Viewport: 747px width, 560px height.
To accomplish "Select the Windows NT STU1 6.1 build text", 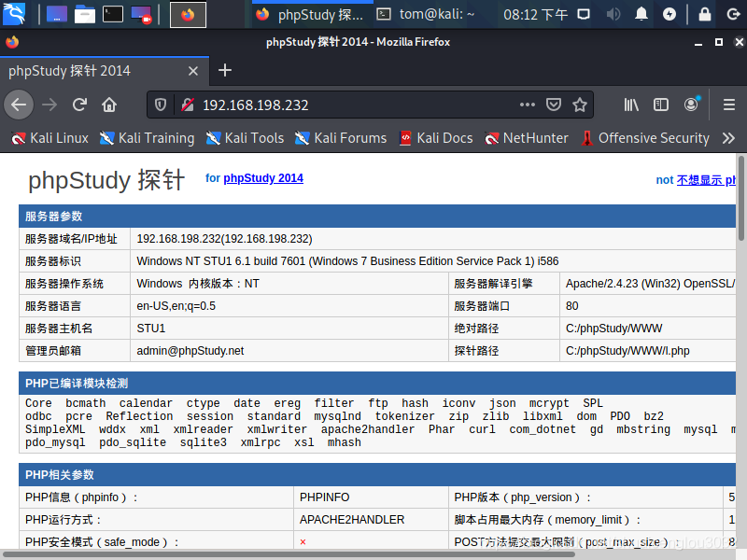I will tap(347, 261).
